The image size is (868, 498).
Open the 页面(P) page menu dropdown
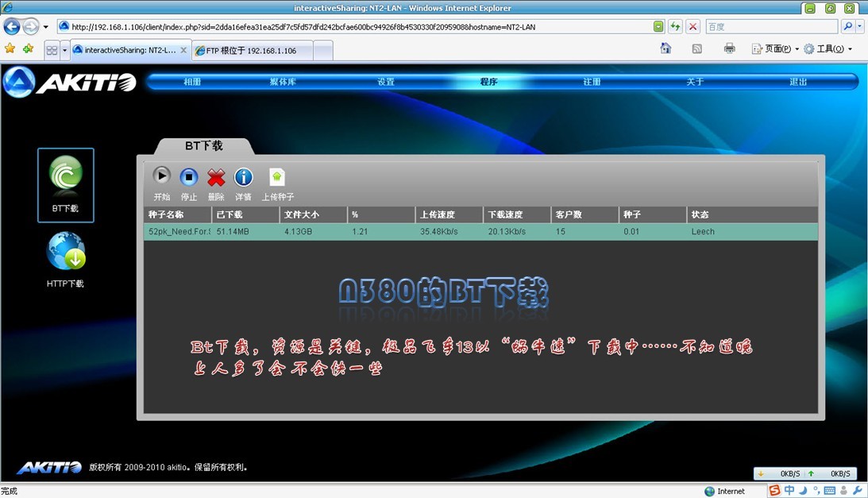pyautogui.click(x=776, y=48)
